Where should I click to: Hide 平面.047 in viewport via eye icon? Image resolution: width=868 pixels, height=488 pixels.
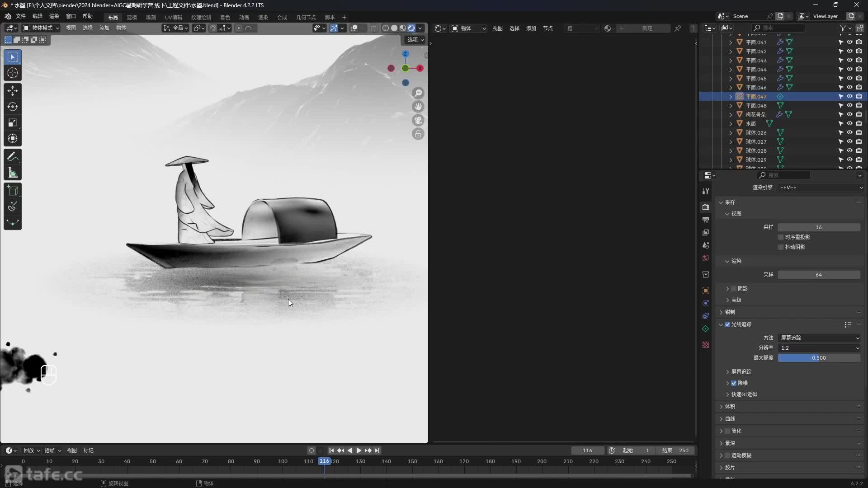pyautogui.click(x=850, y=96)
